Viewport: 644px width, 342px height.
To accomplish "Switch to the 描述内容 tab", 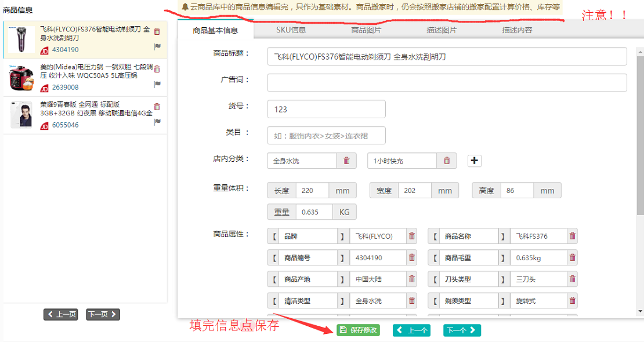I will [517, 30].
